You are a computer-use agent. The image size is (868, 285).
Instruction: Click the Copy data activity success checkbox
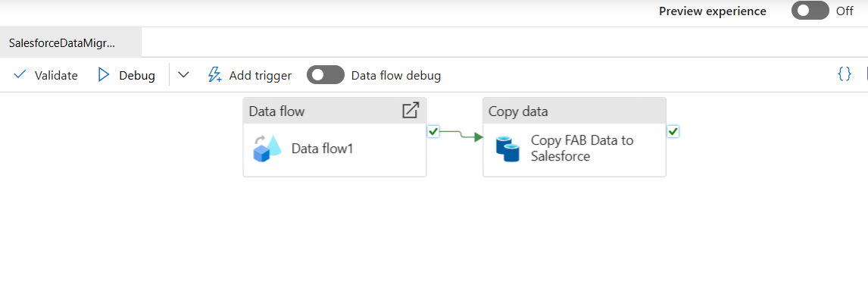673,131
